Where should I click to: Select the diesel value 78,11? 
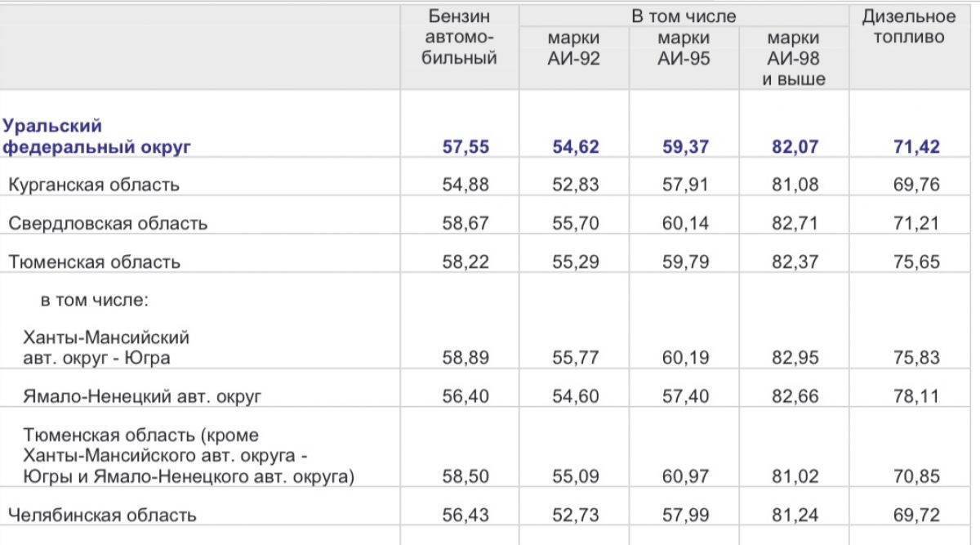point(916,397)
